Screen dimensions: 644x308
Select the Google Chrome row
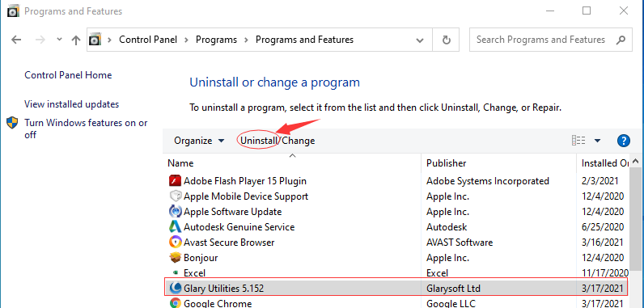[x=396, y=303]
